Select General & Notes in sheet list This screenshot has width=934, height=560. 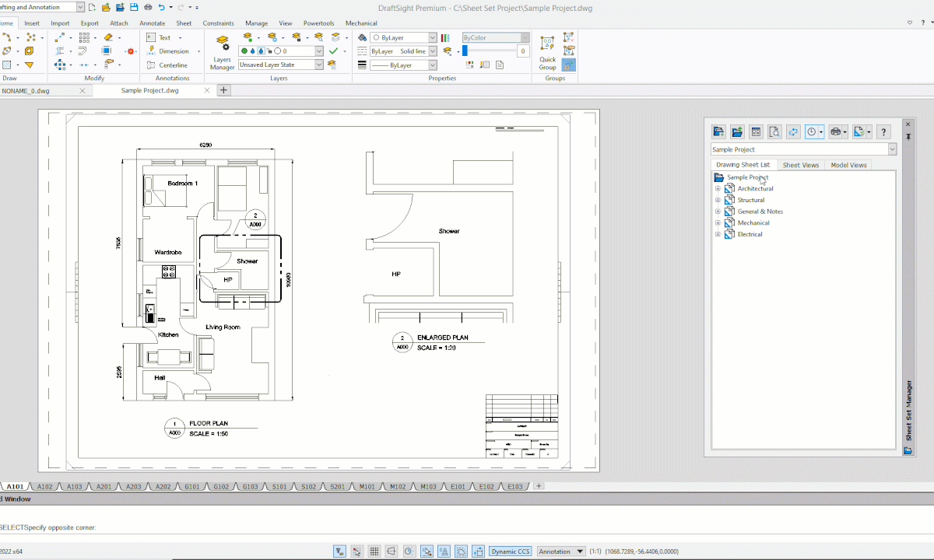[x=760, y=212]
